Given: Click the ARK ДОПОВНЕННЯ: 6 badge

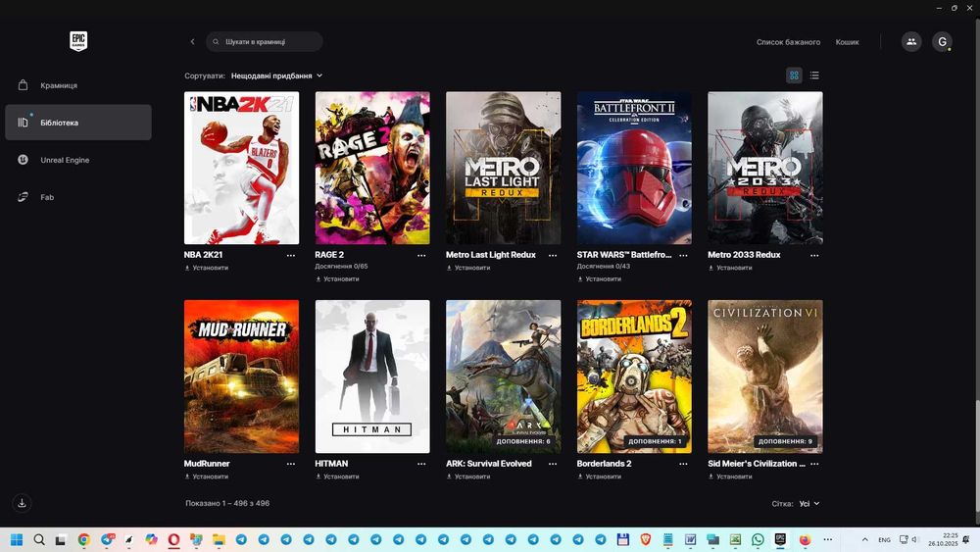Looking at the screenshot, I should click(523, 441).
